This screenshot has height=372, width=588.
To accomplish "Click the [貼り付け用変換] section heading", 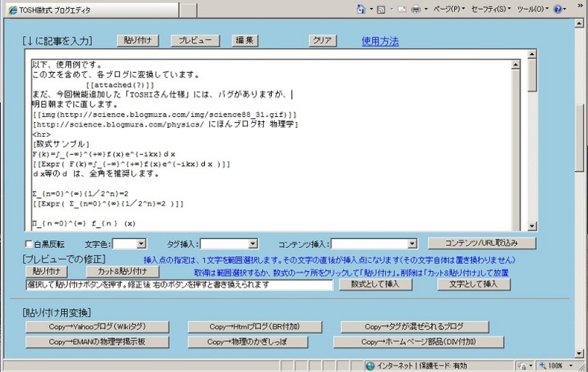I will coord(57,312).
